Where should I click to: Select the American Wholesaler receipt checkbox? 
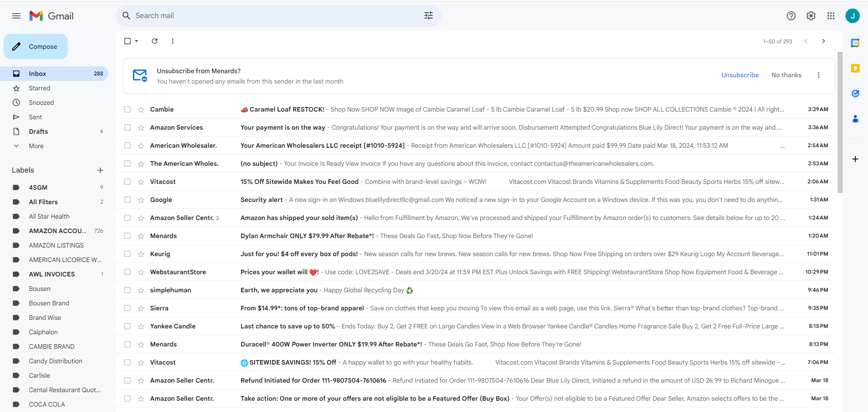point(127,145)
